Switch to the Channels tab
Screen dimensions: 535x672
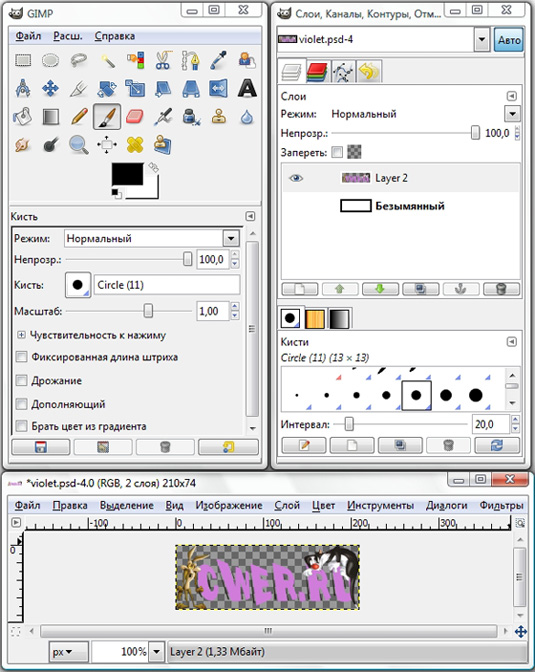pyautogui.click(x=317, y=72)
